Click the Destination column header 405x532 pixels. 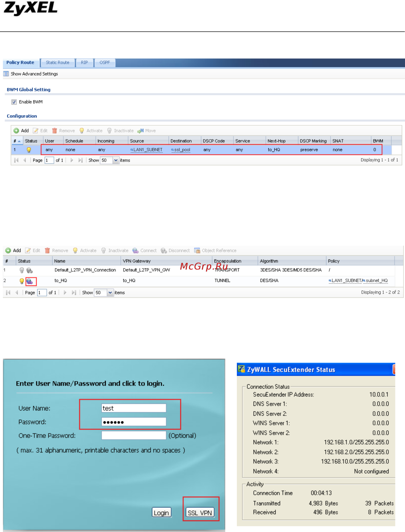[x=185, y=141]
